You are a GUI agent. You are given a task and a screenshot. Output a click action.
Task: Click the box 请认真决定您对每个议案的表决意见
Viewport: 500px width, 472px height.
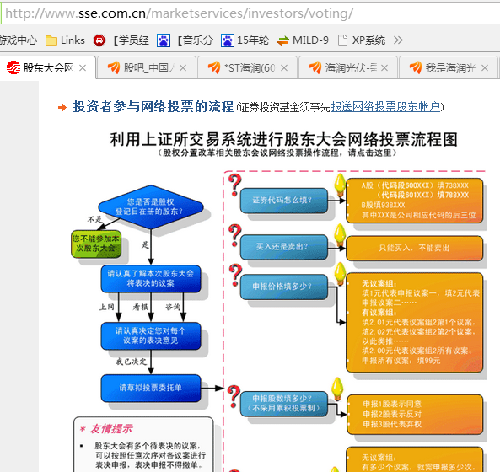tap(151, 336)
